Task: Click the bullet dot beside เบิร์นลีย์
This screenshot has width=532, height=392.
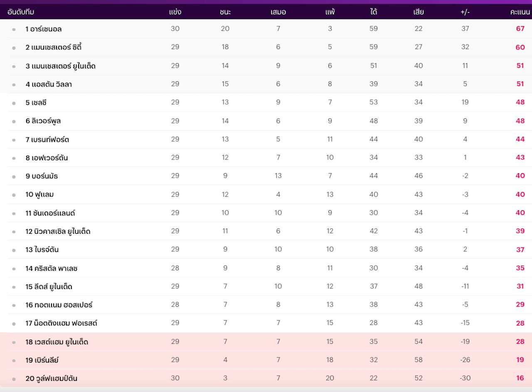Action: click(14, 360)
